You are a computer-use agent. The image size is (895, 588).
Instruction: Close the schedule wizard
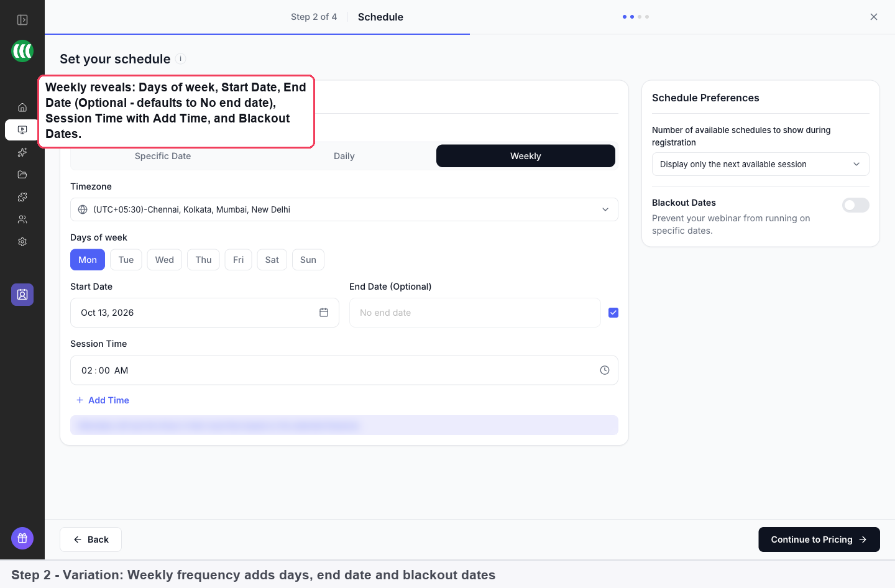pyautogui.click(x=874, y=17)
